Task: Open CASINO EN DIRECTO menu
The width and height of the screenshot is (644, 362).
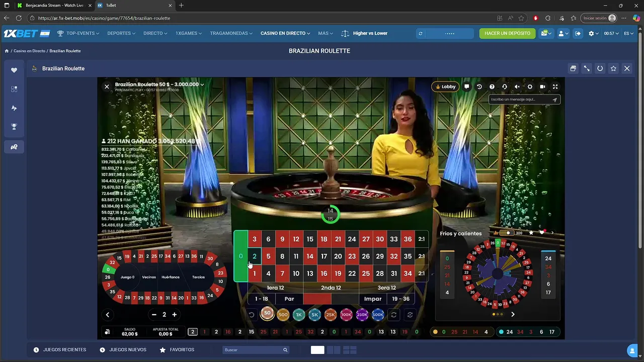Action: pyautogui.click(x=285, y=33)
